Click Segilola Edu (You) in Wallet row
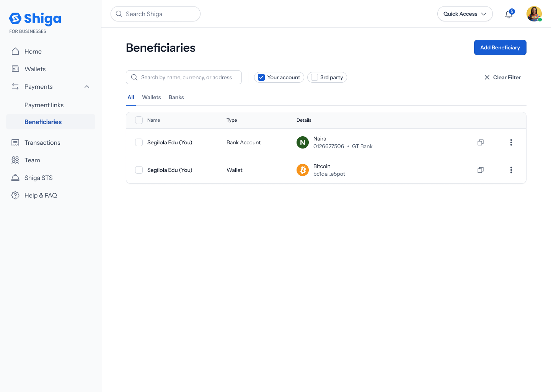This screenshot has width=551, height=392. click(x=170, y=170)
